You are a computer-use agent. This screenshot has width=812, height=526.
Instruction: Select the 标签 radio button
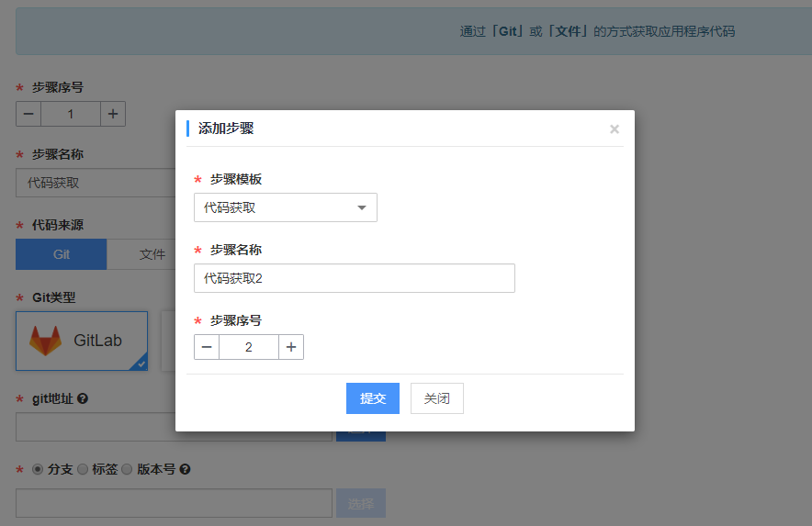click(x=83, y=469)
